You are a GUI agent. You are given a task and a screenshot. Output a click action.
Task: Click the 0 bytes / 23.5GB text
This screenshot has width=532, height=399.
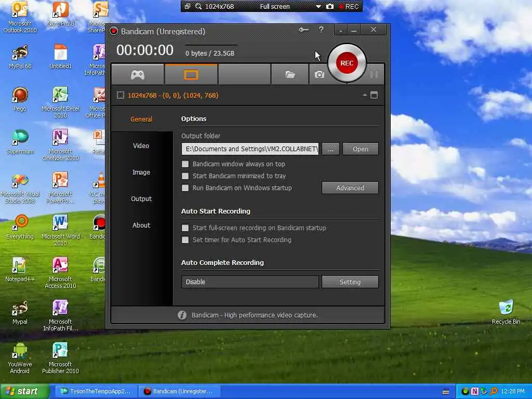[x=210, y=54]
